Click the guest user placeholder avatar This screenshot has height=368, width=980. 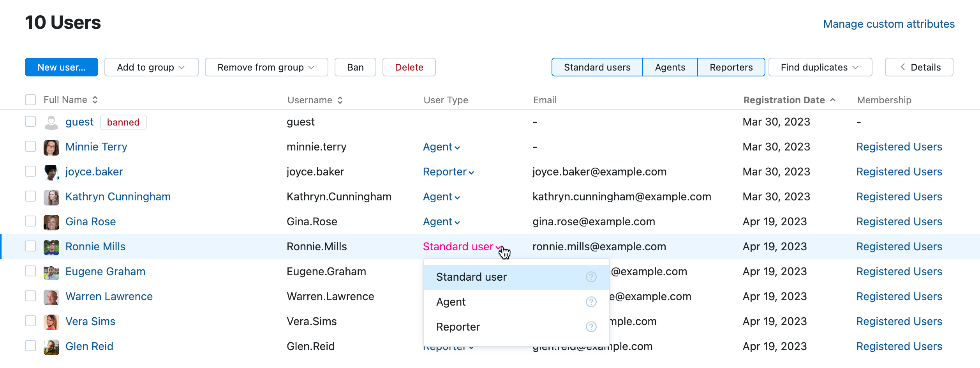(51, 122)
